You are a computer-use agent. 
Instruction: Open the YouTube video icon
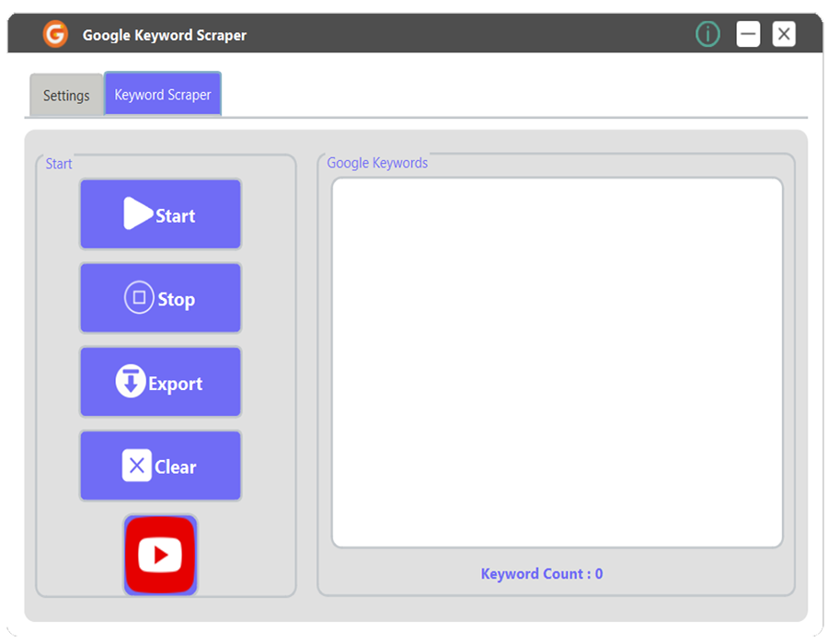pyautogui.click(x=160, y=555)
